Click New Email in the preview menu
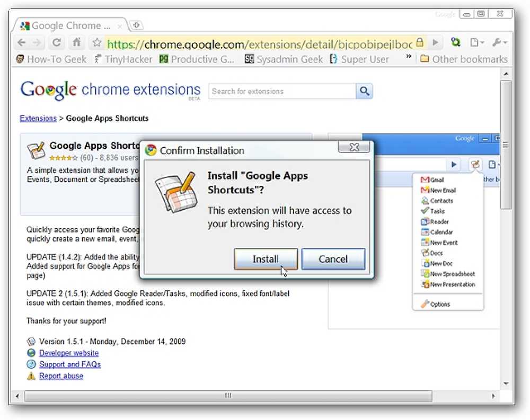Screen dimensions: 530x420 tap(438, 190)
